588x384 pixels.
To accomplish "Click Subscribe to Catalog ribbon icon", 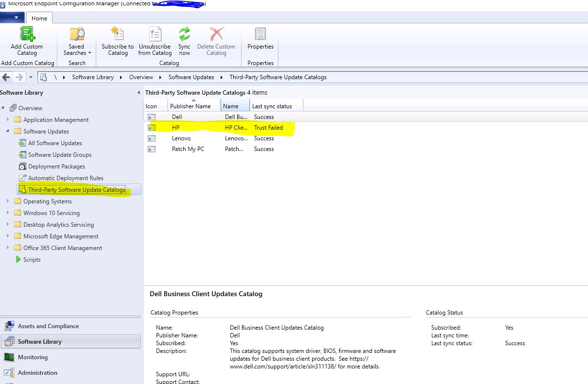I will (x=118, y=34).
